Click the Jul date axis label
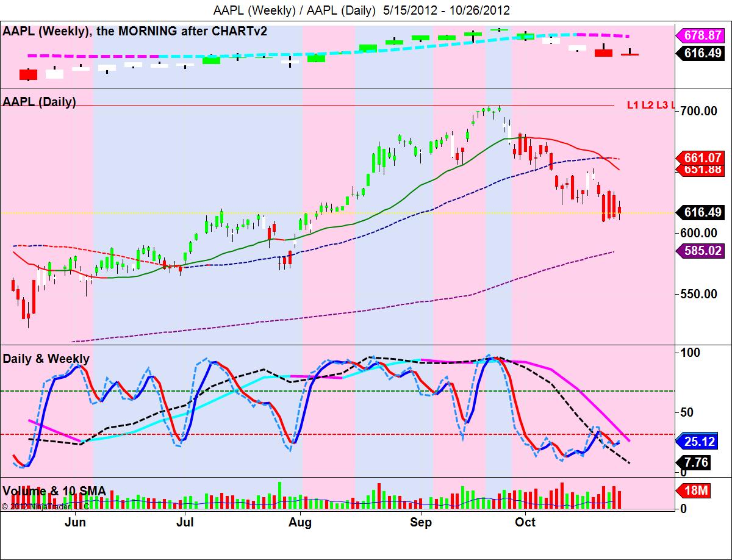732x560 pixels. (x=184, y=522)
